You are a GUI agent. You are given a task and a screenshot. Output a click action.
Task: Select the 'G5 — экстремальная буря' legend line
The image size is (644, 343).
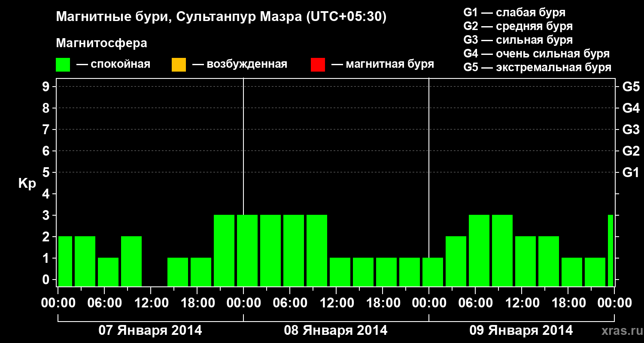point(538,67)
